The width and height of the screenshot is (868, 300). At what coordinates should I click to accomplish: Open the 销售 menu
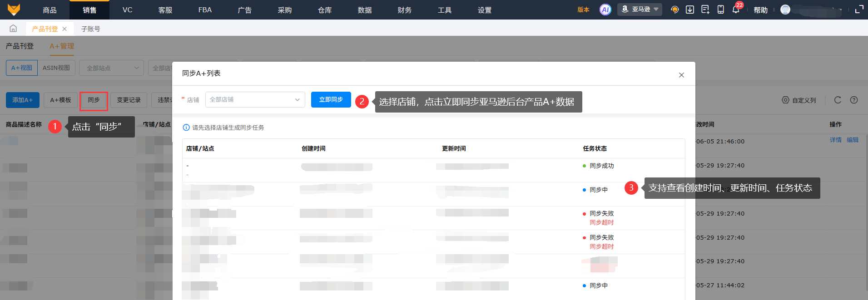pos(89,10)
